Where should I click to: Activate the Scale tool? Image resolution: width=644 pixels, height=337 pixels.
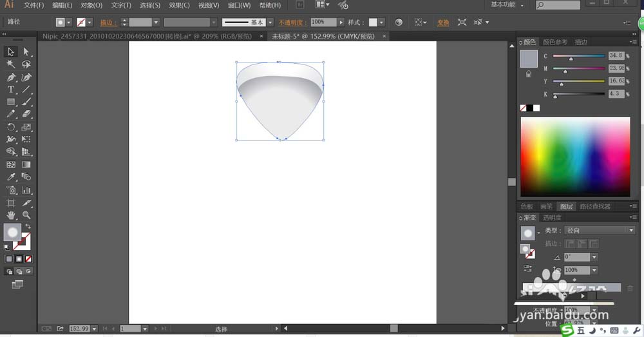click(26, 127)
